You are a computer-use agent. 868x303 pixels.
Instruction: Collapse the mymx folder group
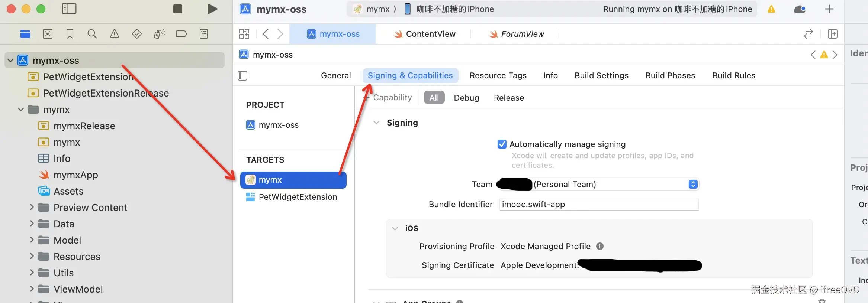[x=21, y=110]
